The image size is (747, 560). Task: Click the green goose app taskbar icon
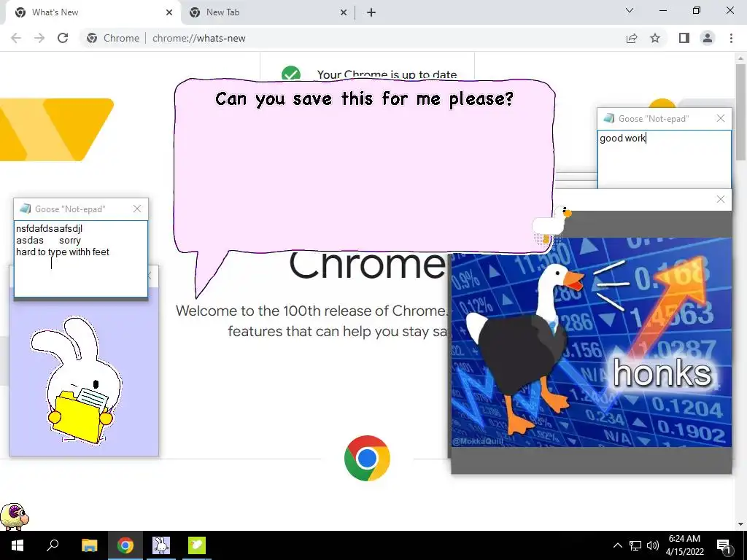tap(197, 545)
